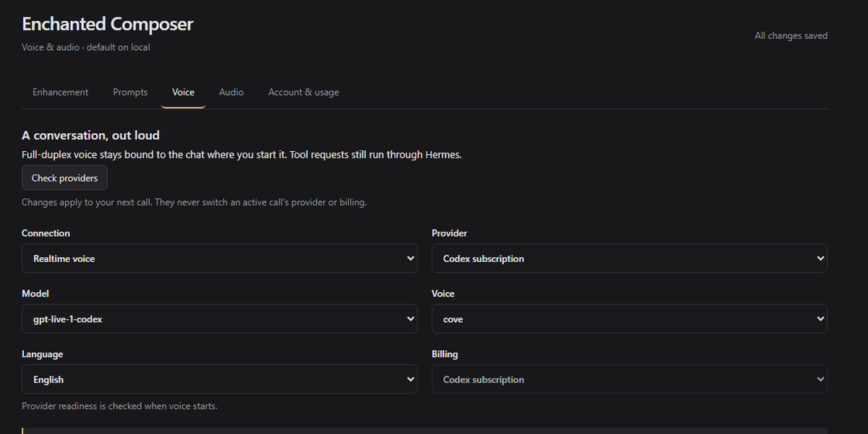868x434 pixels.
Task: Click the 'Provider readiness is checked' note
Action: coord(119,406)
